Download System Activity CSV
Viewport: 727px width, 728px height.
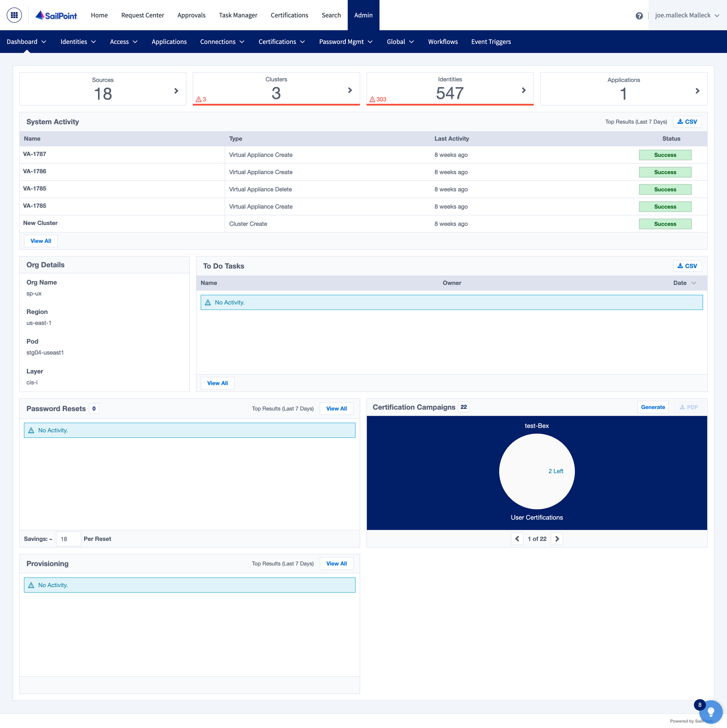click(687, 122)
